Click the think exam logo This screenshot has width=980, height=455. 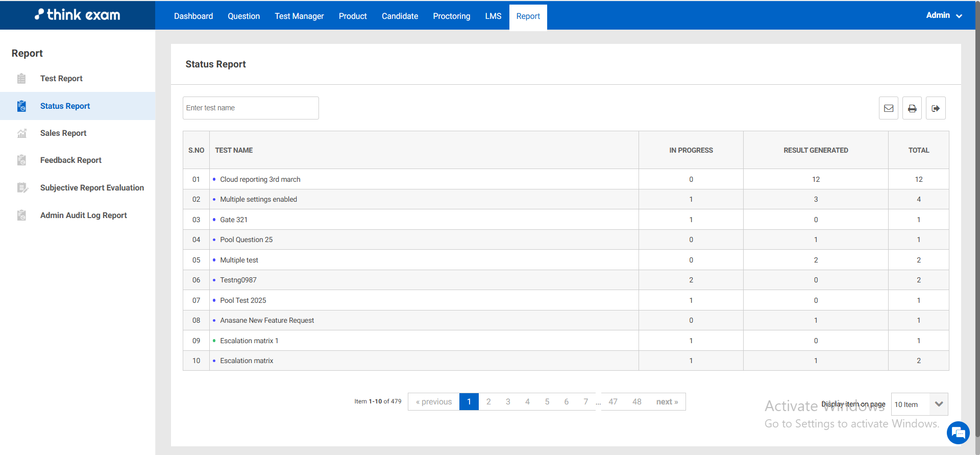tap(78, 15)
